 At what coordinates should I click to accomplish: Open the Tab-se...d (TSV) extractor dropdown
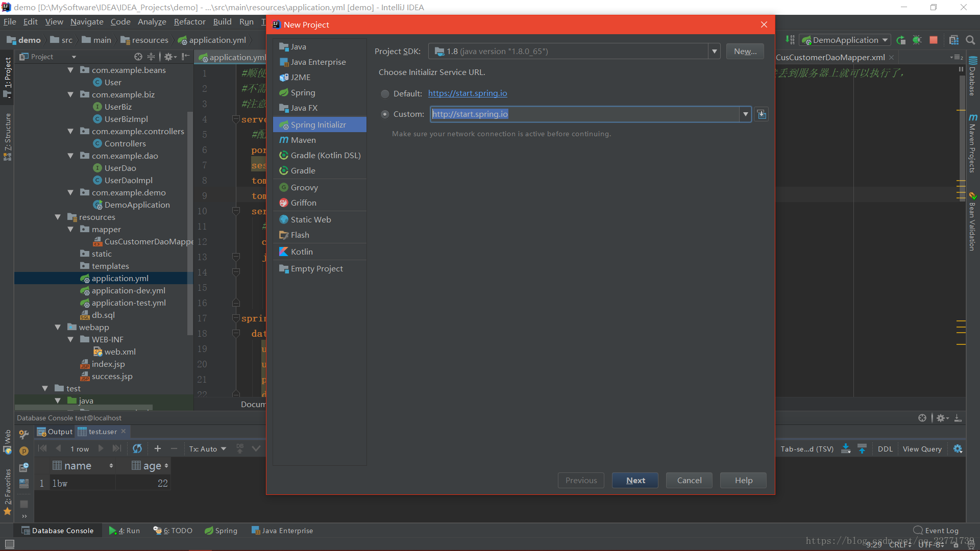click(x=807, y=449)
